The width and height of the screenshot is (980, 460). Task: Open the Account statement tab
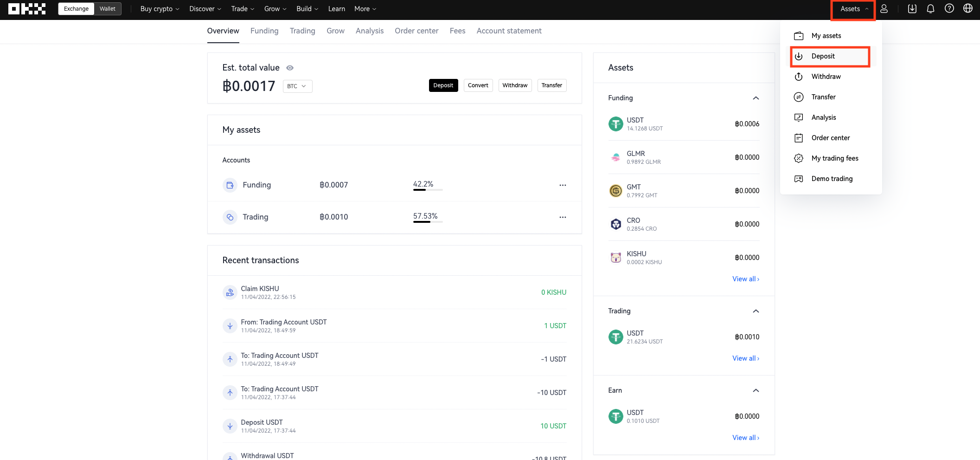[509, 31]
